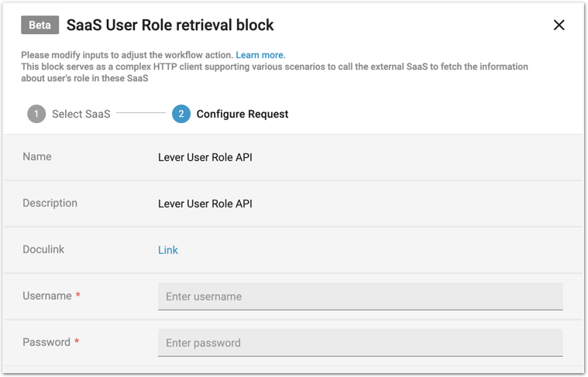Click the HTTP client description paragraph

pos(274,72)
